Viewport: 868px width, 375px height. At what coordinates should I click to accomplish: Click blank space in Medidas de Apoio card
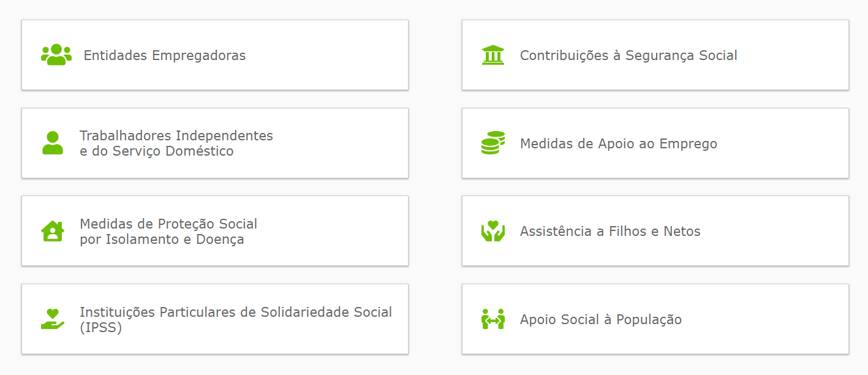click(x=784, y=143)
